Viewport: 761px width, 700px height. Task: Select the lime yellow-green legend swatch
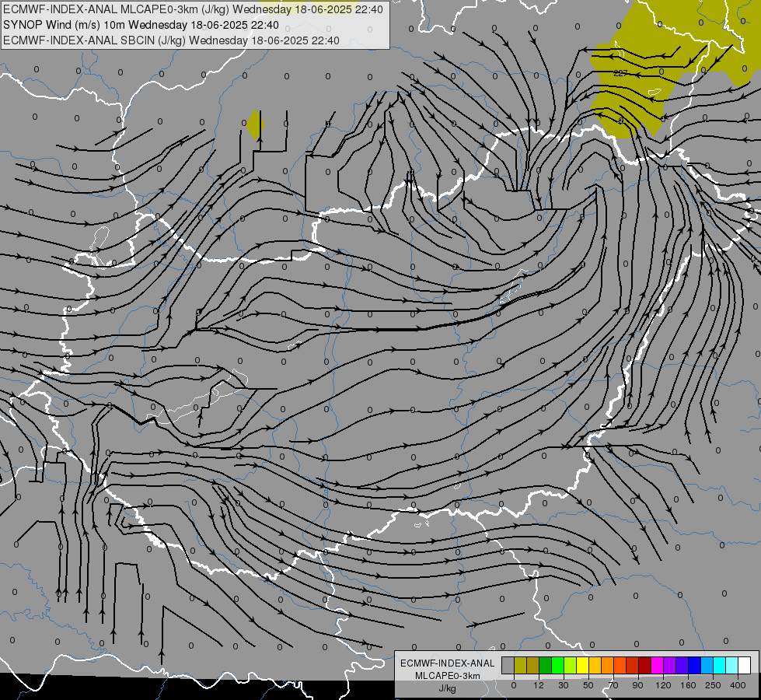[x=571, y=665]
